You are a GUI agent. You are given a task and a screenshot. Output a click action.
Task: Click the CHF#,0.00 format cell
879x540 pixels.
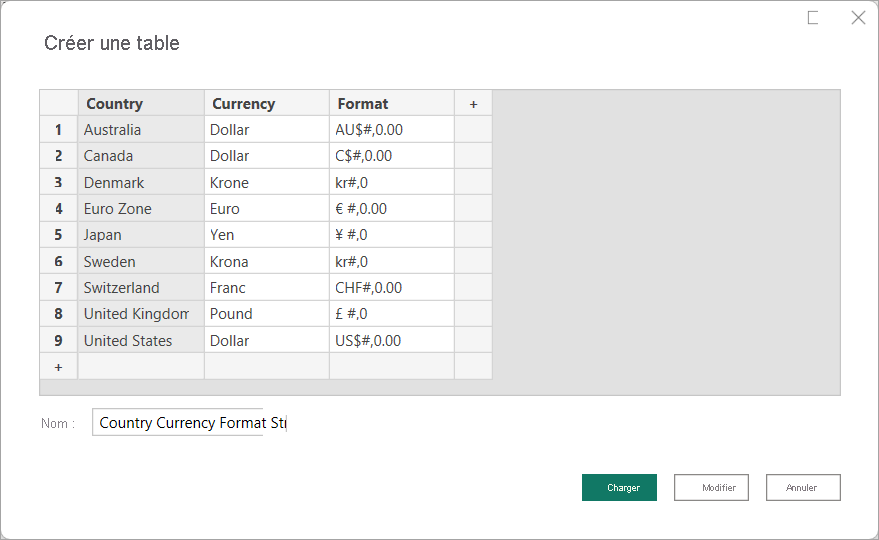coord(391,288)
